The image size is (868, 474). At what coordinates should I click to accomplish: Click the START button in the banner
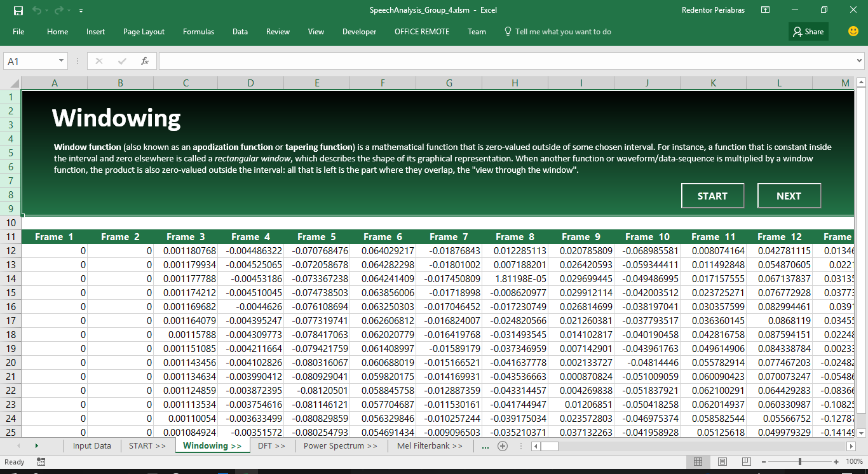click(x=712, y=196)
